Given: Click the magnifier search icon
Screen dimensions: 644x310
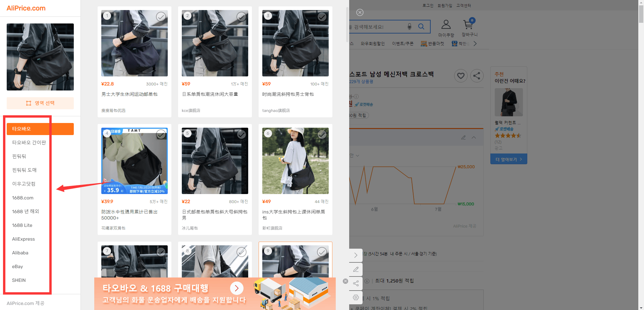Looking at the screenshot, I should click(x=421, y=26).
